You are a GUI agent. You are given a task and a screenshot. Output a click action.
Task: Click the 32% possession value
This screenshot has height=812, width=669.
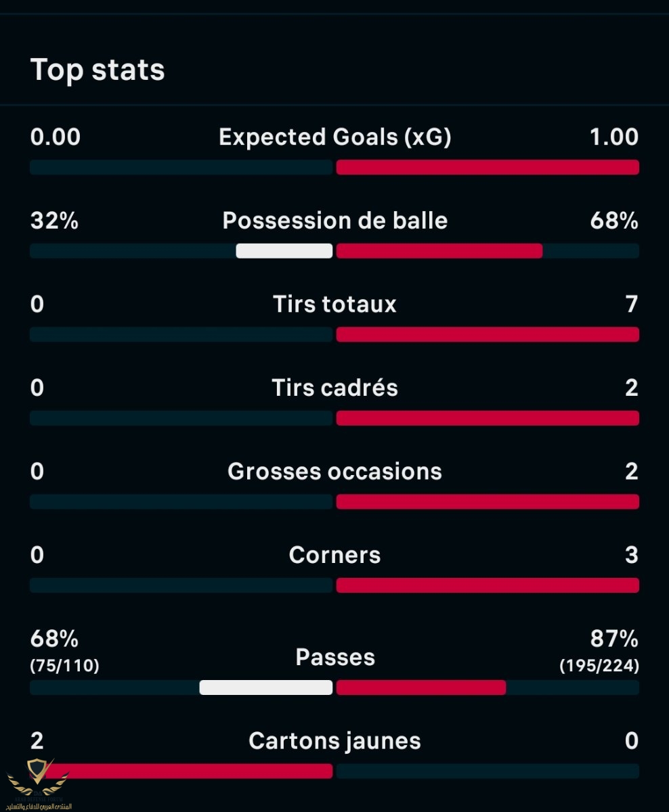54,221
